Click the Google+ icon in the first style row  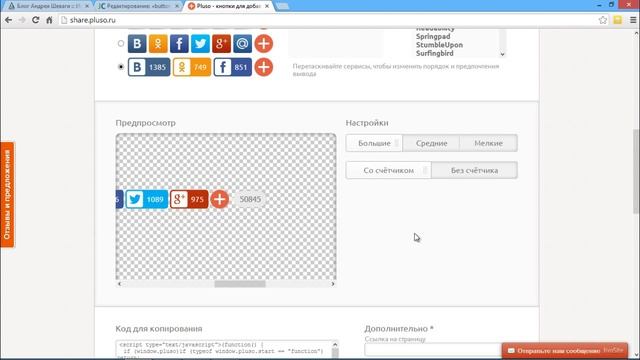[222, 44]
